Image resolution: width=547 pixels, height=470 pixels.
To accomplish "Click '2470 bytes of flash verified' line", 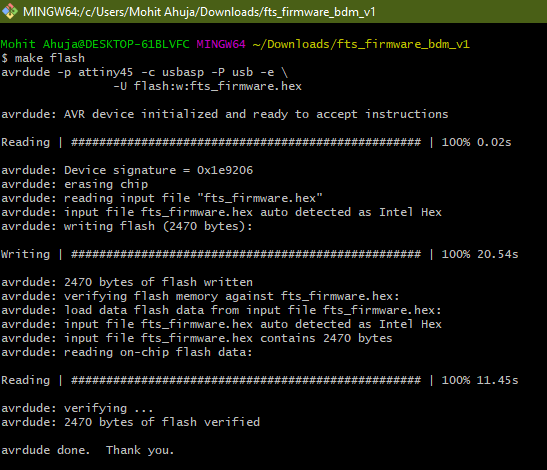I will (x=130, y=422).
